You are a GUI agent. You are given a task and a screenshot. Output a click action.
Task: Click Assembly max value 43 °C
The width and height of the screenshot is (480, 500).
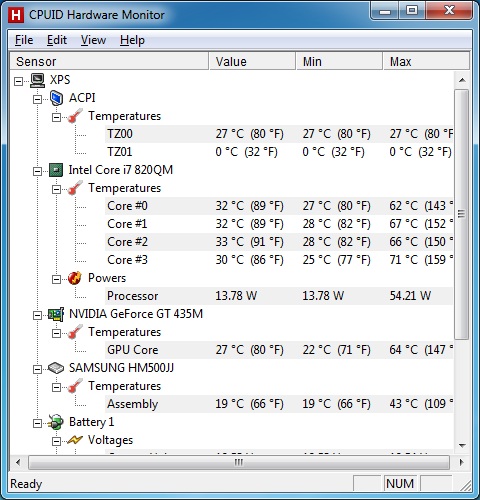pos(421,404)
